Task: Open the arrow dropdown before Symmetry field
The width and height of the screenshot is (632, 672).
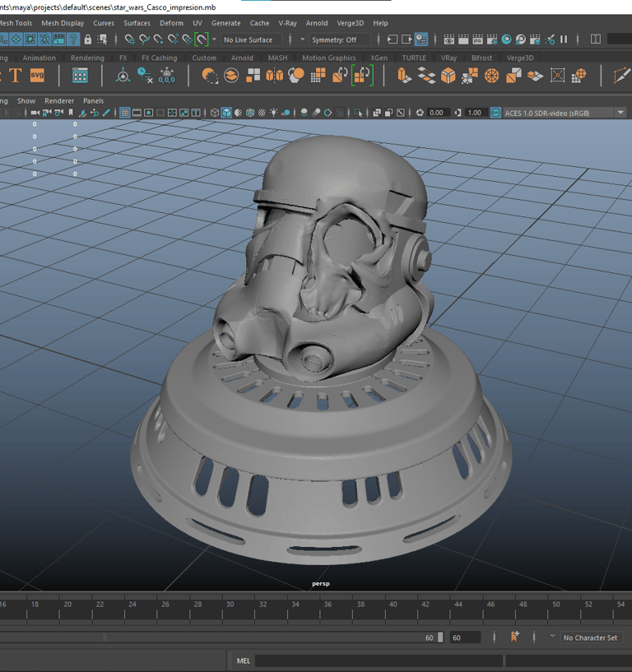Action: (x=302, y=39)
